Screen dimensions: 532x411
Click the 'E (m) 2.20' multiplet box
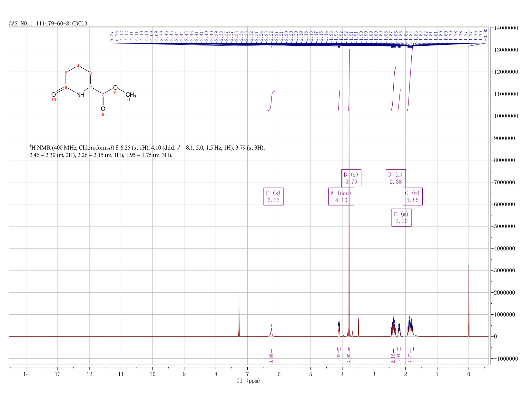[401, 218]
